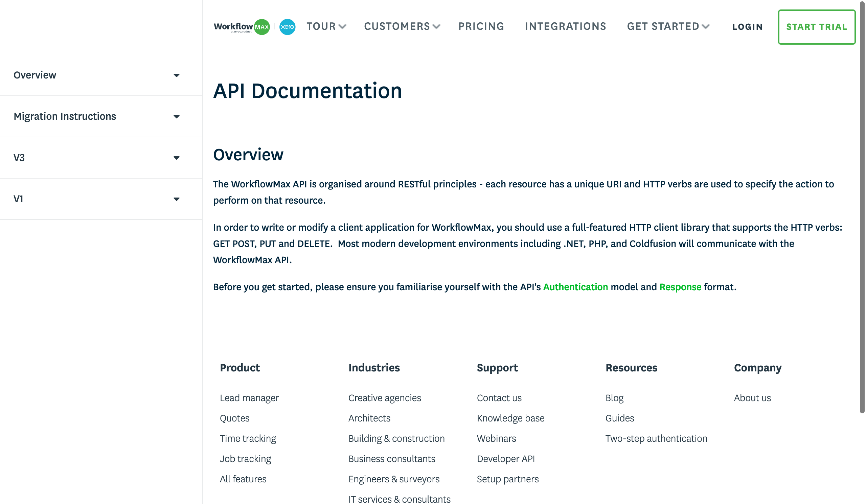
Task: Open the Time tracking footer link
Action: click(x=248, y=438)
